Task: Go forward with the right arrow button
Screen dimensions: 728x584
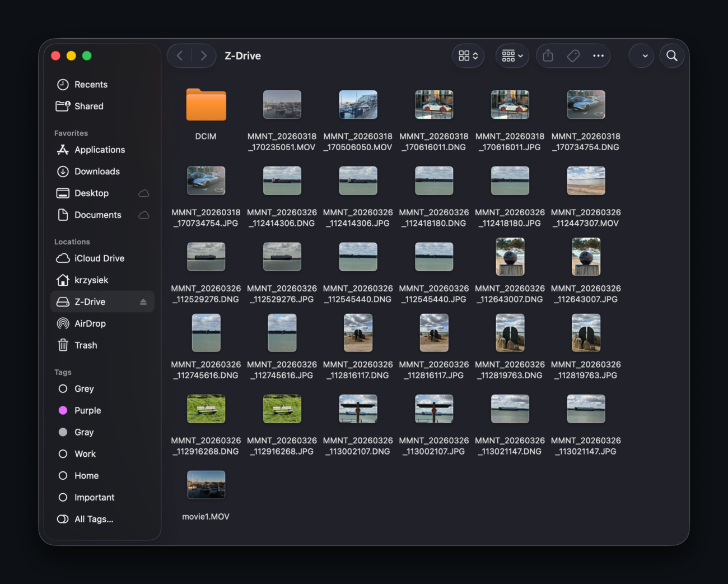Action: point(203,56)
